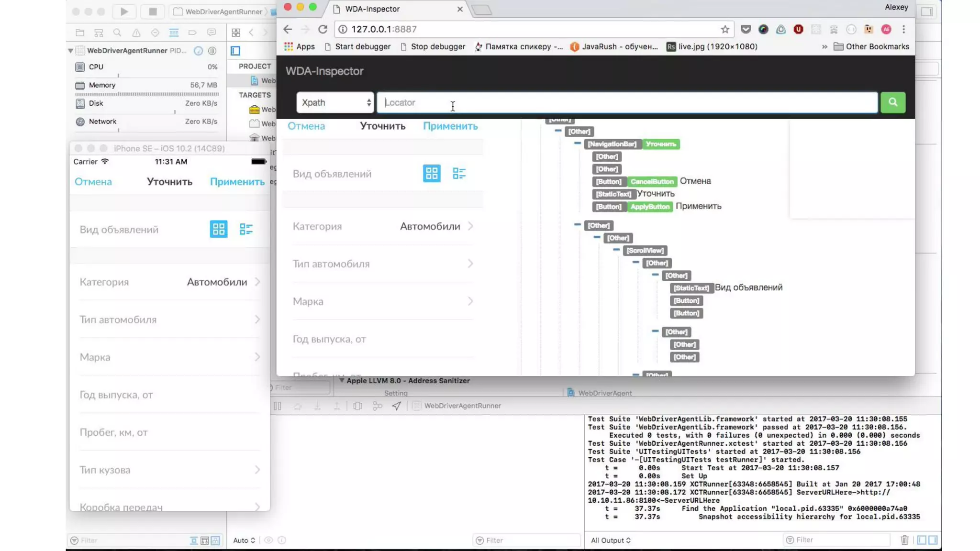Open the Xpath locator type dropdown

click(335, 102)
